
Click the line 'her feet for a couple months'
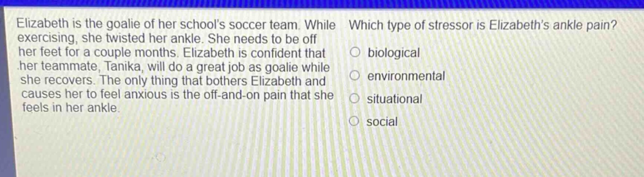coord(172,52)
